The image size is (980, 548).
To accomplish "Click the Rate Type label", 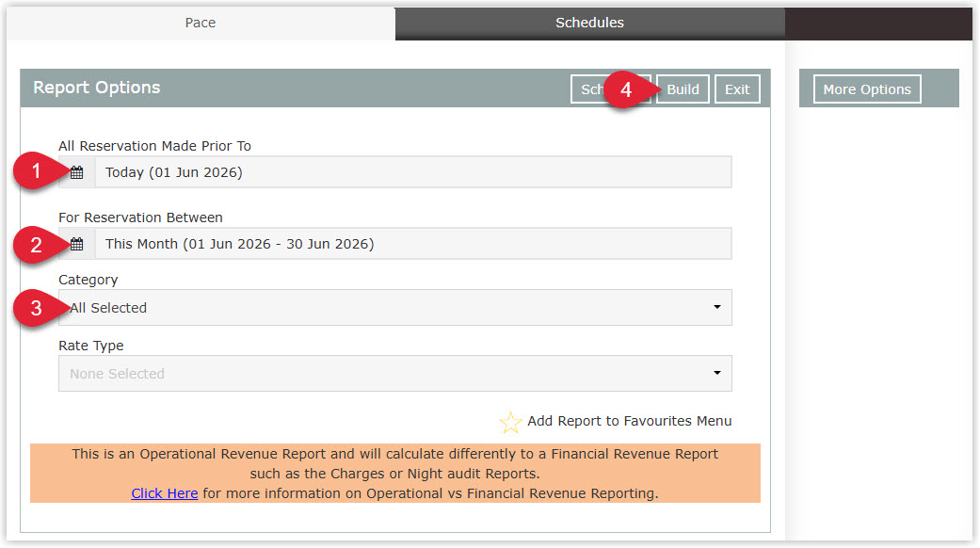I will pos(91,346).
